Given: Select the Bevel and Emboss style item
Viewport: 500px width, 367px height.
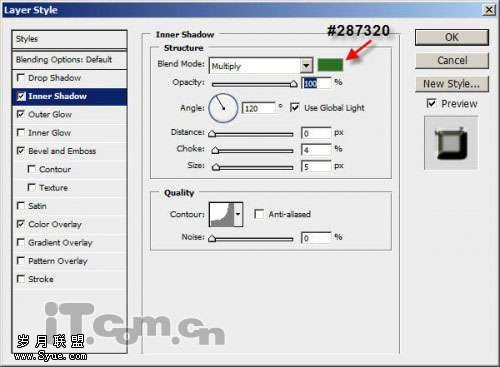Looking at the screenshot, I should [62, 151].
